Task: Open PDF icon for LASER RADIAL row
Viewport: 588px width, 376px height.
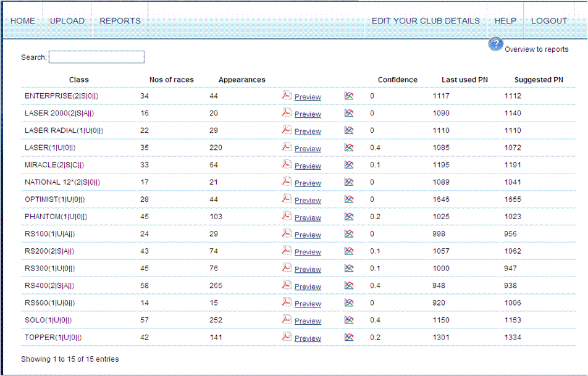Action: [287, 130]
